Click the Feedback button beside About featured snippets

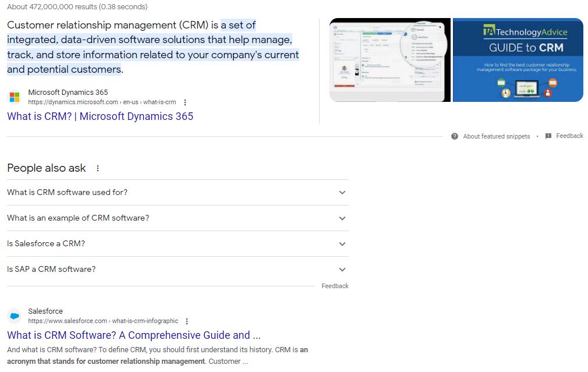pyautogui.click(x=568, y=136)
